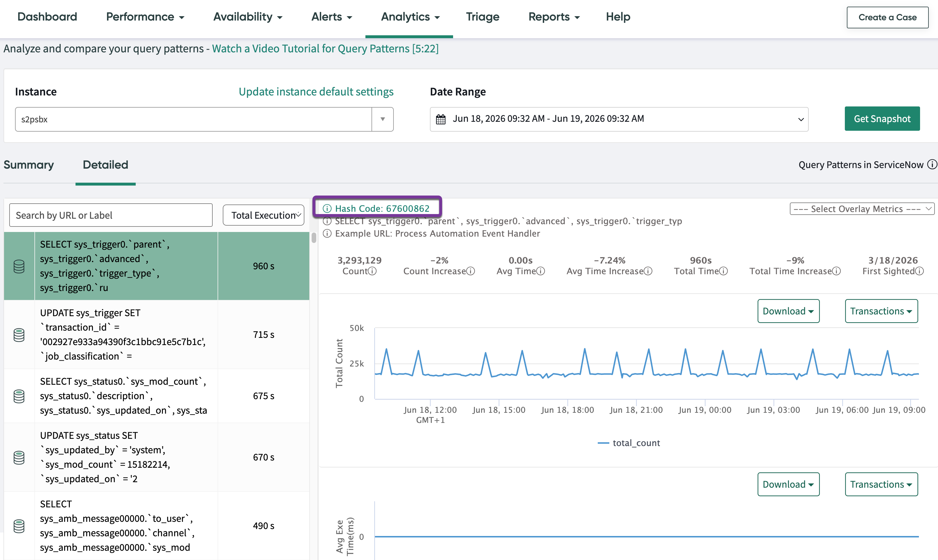The image size is (938, 560).
Task: Select the 960 s sys_trigger0 query row
Action: (157, 266)
